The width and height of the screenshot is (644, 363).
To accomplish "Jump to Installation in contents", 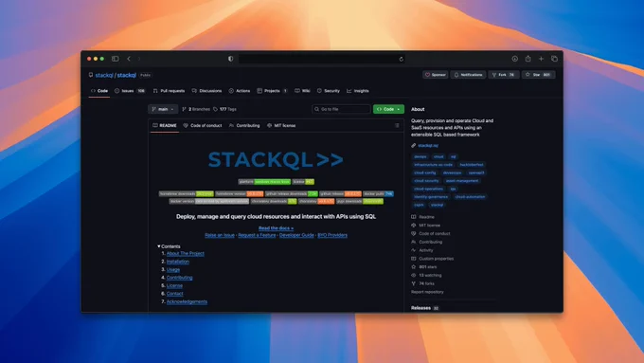I will pyautogui.click(x=178, y=262).
